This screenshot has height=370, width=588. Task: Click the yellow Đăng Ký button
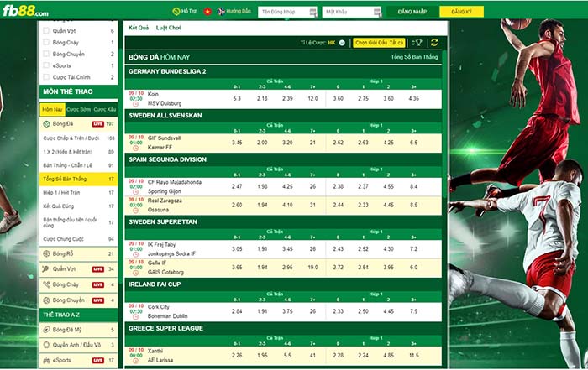coord(461,12)
